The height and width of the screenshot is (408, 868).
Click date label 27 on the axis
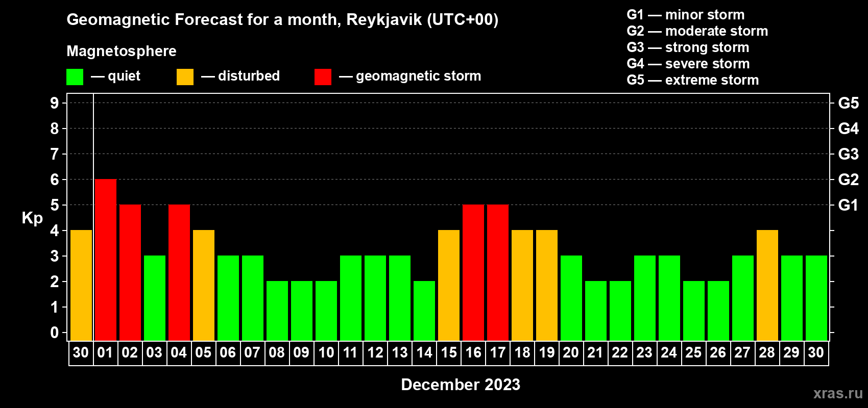[x=742, y=352]
